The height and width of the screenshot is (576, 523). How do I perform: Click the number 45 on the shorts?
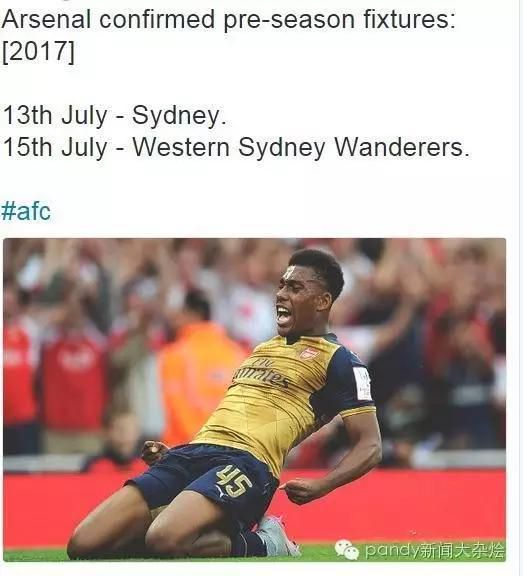(x=232, y=481)
